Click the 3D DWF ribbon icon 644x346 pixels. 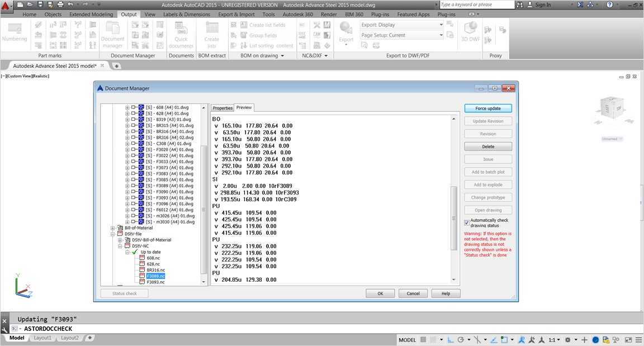click(x=470, y=32)
